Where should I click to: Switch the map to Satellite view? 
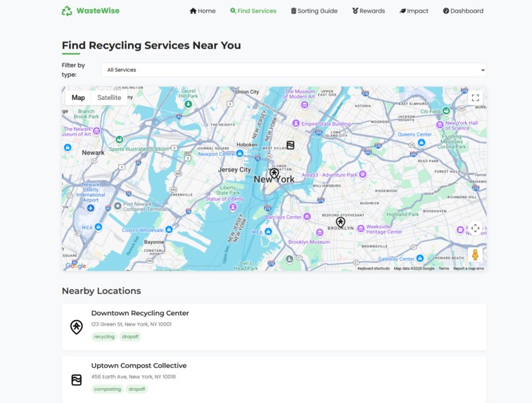[109, 98]
